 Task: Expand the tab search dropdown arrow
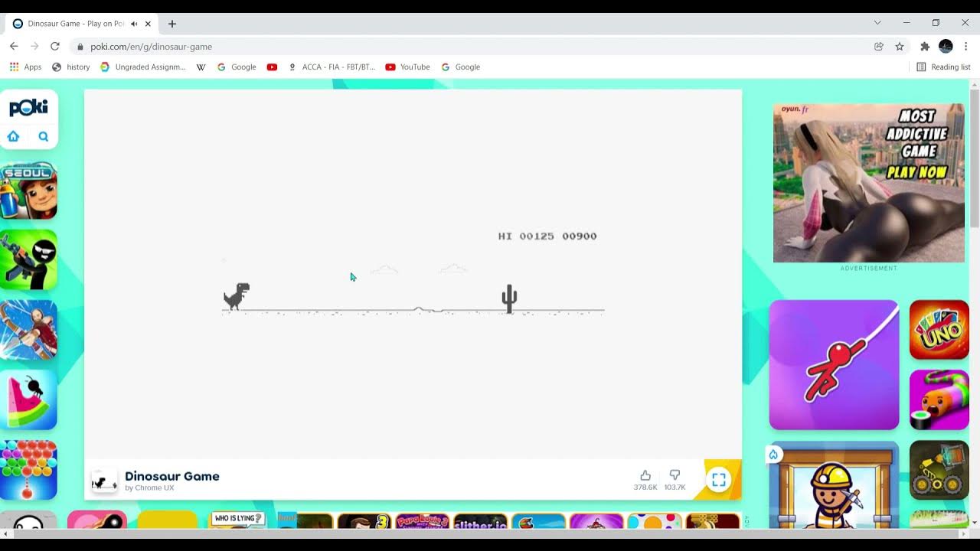[x=877, y=23]
